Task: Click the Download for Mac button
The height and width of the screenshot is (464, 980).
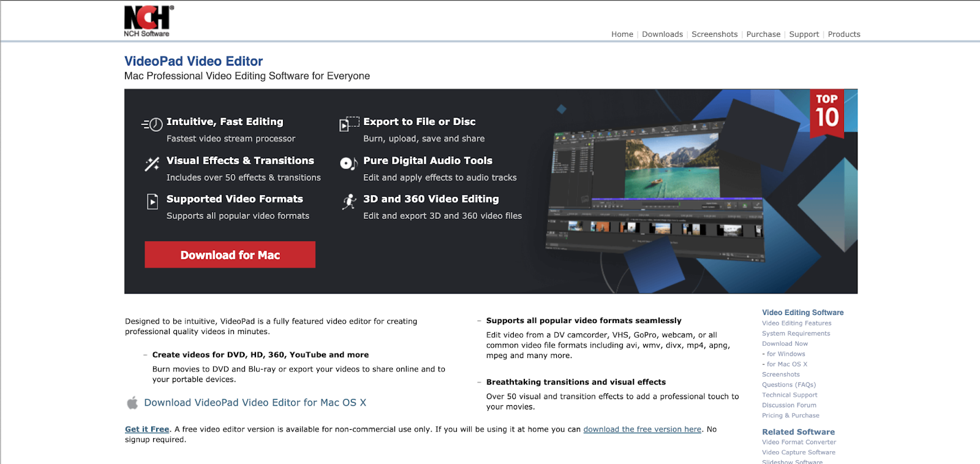Action: [230, 254]
